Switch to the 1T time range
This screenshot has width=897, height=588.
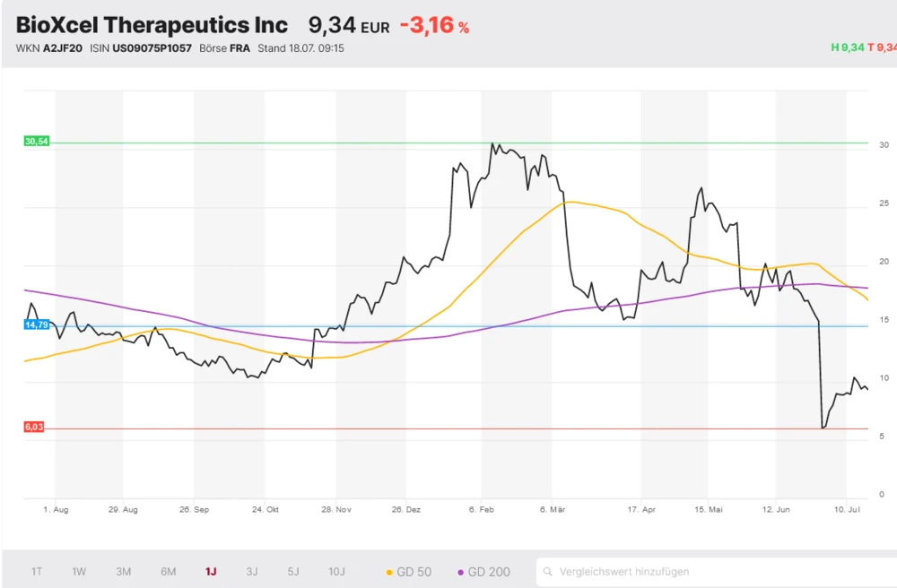[37, 572]
